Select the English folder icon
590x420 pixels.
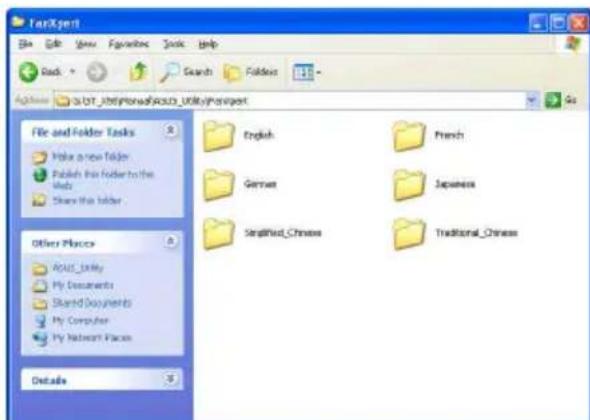click(219, 136)
